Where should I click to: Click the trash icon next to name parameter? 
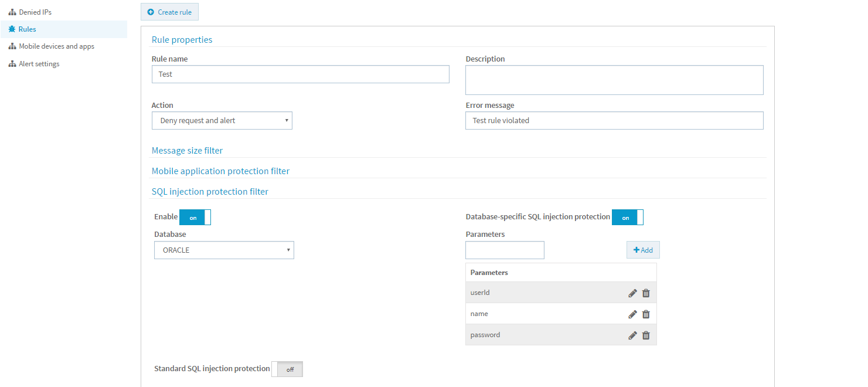click(646, 313)
